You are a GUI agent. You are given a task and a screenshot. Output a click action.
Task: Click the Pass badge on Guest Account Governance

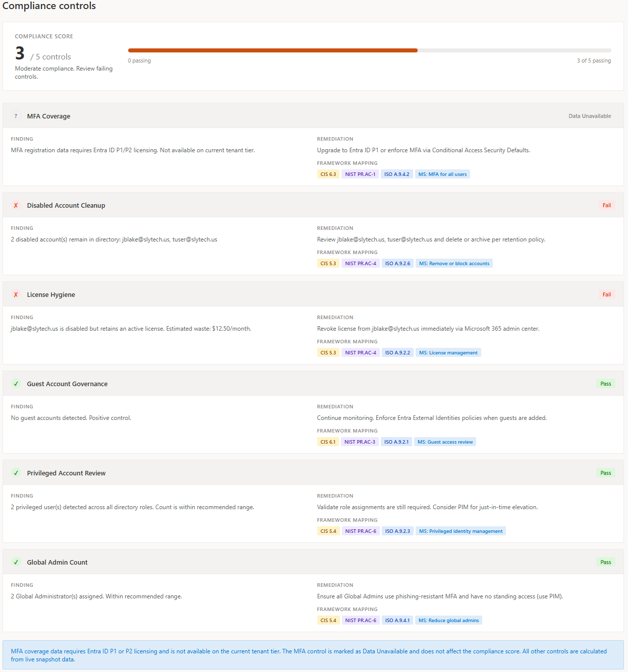tap(606, 384)
